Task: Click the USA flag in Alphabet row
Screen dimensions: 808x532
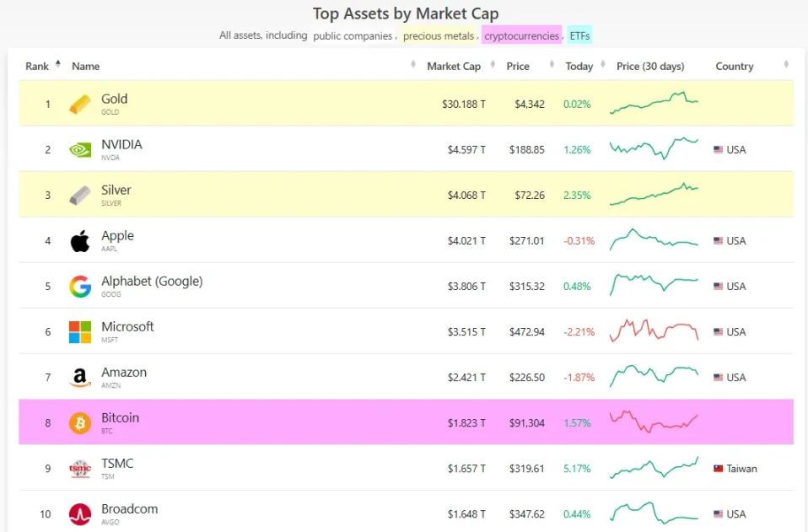Action: pyautogui.click(x=719, y=287)
